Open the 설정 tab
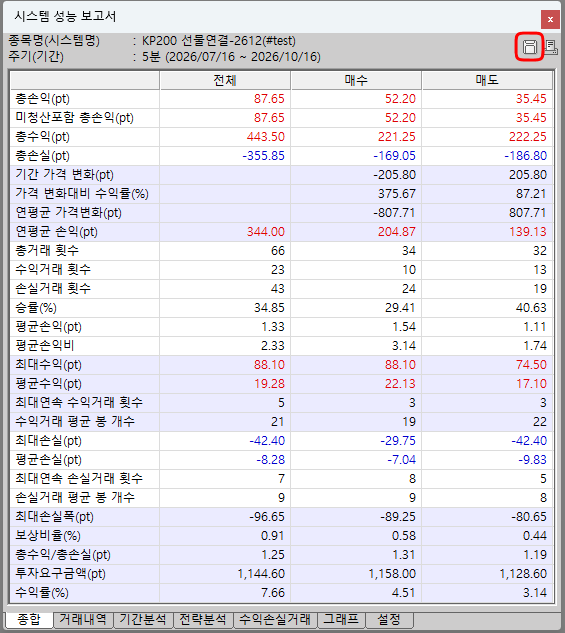The height and width of the screenshot is (633, 565). click(389, 619)
